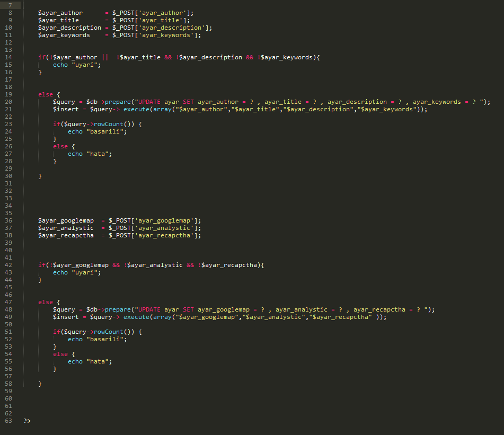Click "basarili" string on line 24
504x435 pixels.
105,132
